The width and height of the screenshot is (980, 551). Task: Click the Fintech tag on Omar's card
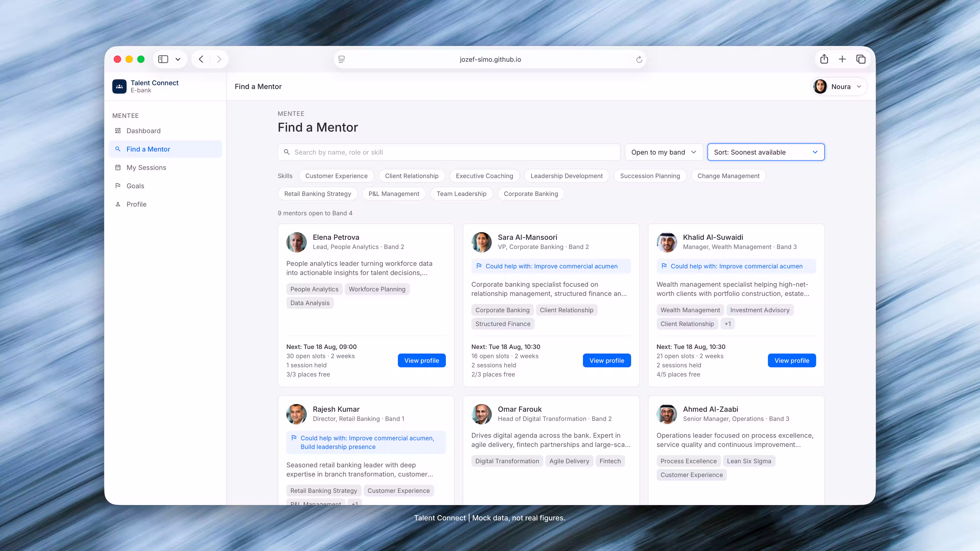(x=610, y=461)
